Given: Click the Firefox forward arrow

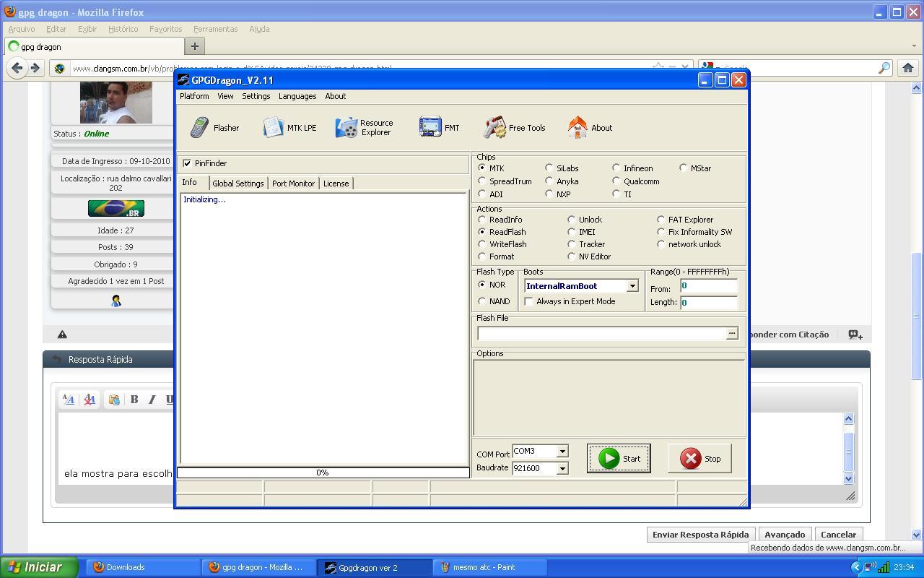Looking at the screenshot, I should coord(35,68).
